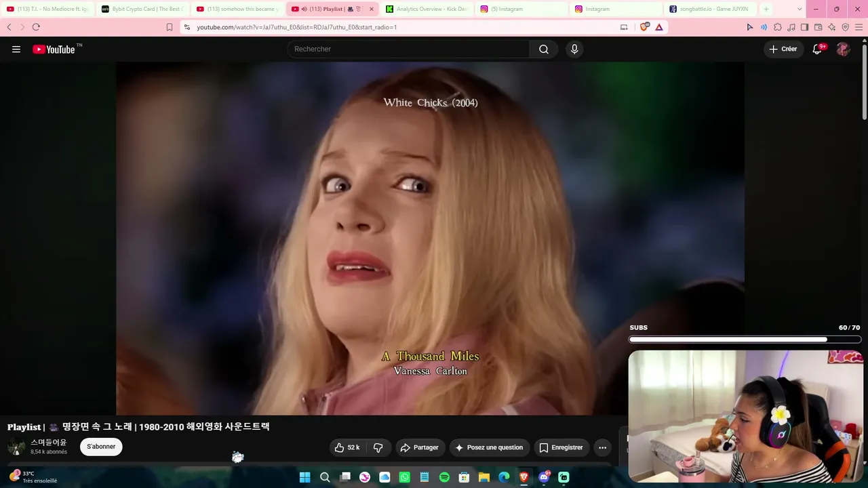Close the active Playlist tab

pos(371,9)
